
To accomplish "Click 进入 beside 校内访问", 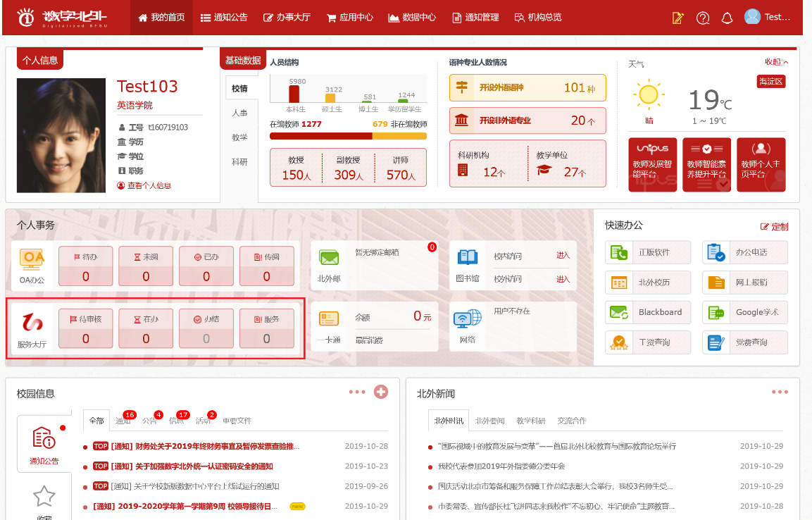I will click(x=563, y=255).
